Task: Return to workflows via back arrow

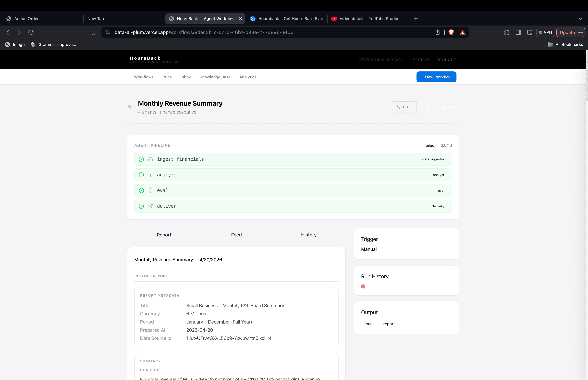Action: pyautogui.click(x=130, y=107)
